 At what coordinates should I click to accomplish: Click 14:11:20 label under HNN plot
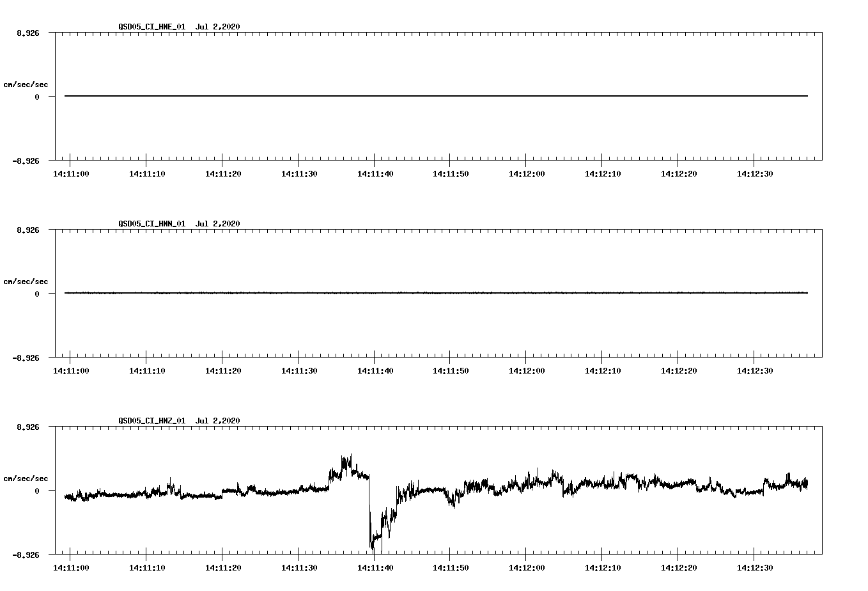click(222, 371)
